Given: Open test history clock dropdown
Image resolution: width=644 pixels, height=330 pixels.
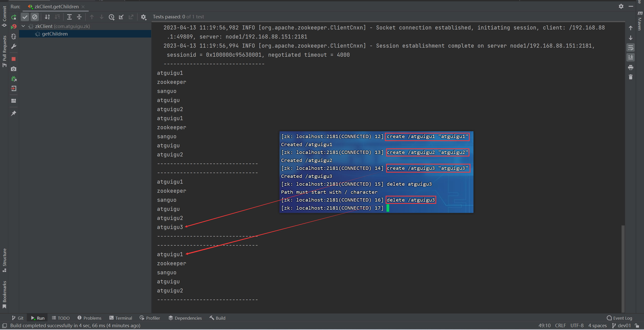Looking at the screenshot, I should coord(111,17).
